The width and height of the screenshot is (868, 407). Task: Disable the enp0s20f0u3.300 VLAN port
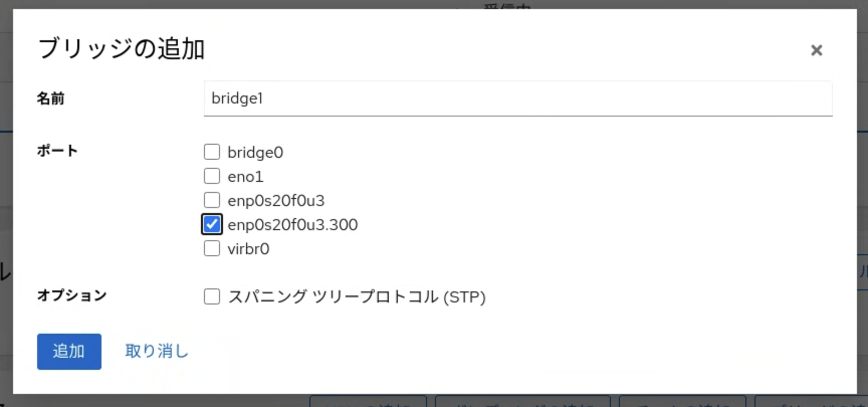tap(211, 224)
